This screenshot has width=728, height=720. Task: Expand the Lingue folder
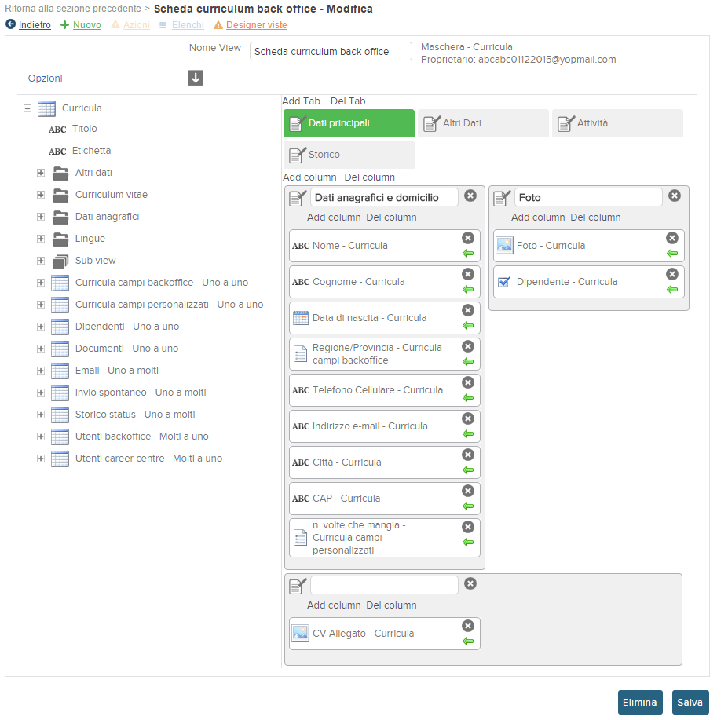41,239
